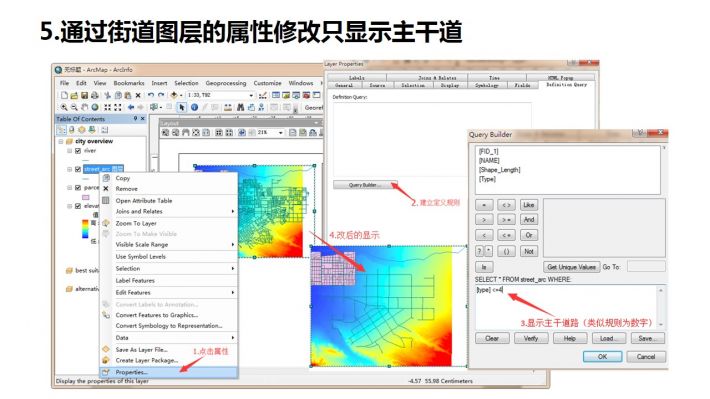Click the Undo arrow icon

pyautogui.click(x=151, y=96)
